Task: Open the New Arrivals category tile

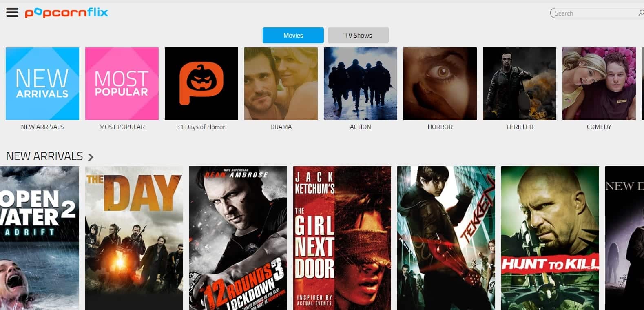Action: [x=42, y=84]
